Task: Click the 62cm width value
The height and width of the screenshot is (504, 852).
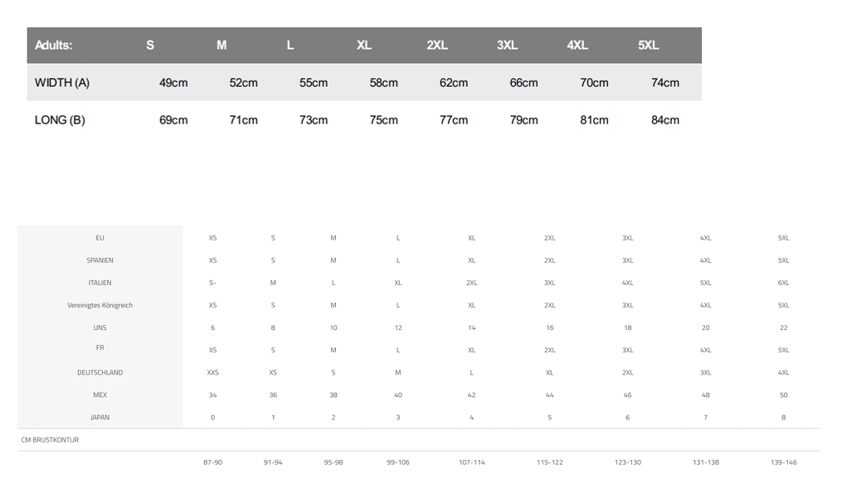Action: [x=454, y=83]
